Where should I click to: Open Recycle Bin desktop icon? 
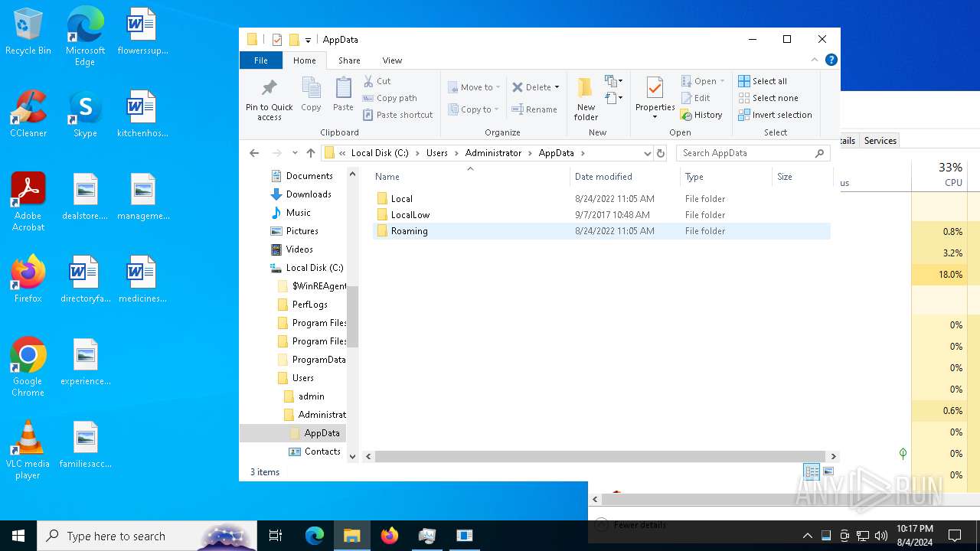click(28, 32)
